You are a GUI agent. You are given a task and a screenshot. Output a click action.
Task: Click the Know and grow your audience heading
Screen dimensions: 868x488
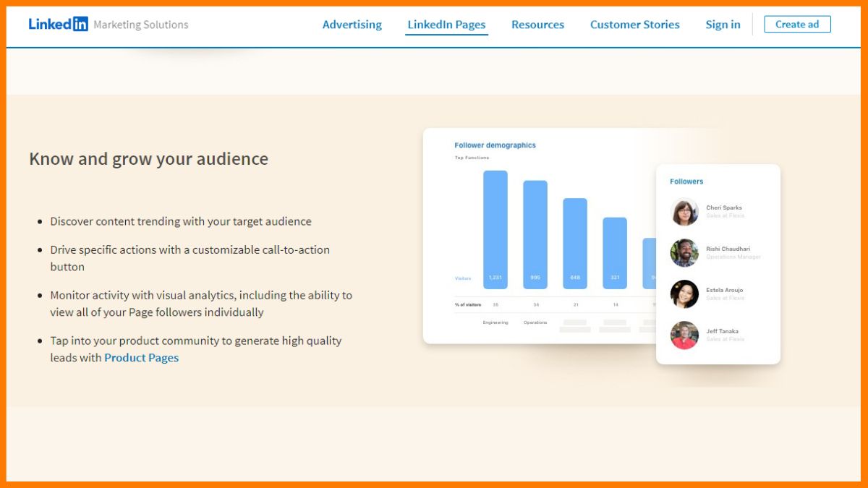click(x=148, y=159)
